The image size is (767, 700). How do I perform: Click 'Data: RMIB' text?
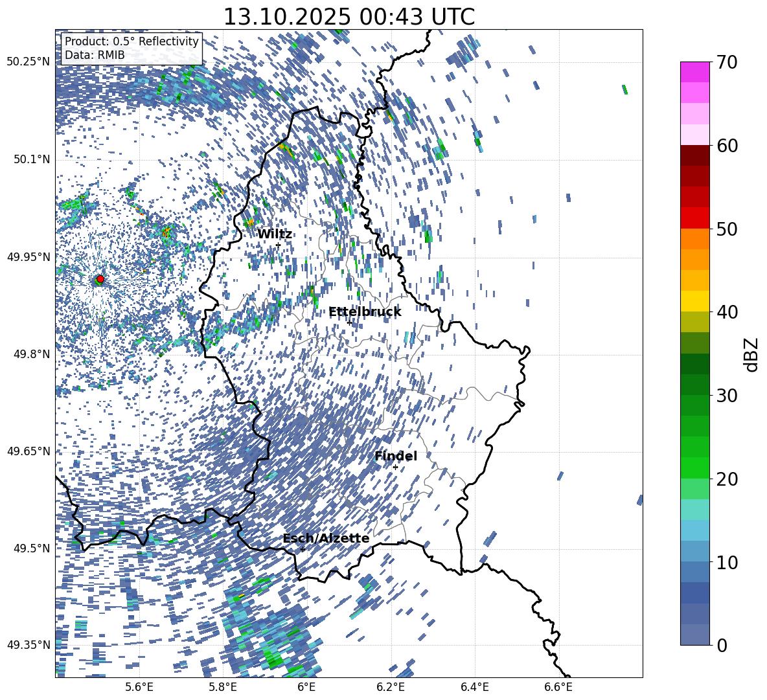click(x=95, y=55)
